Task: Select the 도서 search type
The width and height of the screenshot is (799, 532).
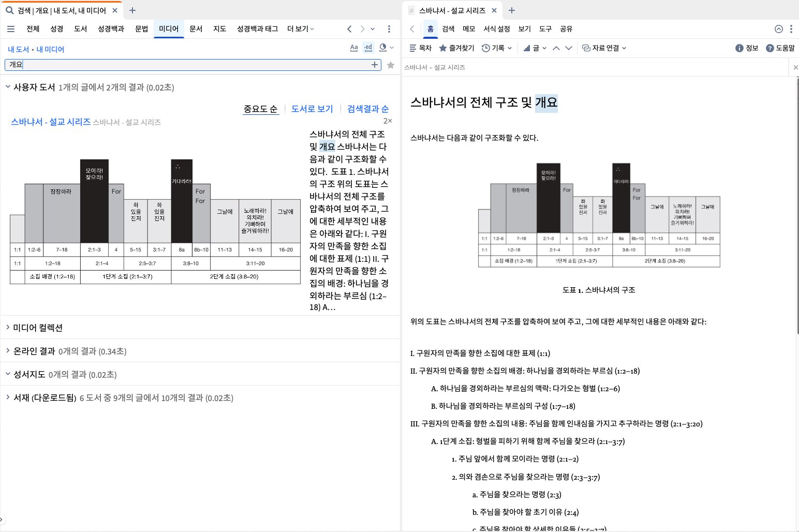Action: coord(81,29)
